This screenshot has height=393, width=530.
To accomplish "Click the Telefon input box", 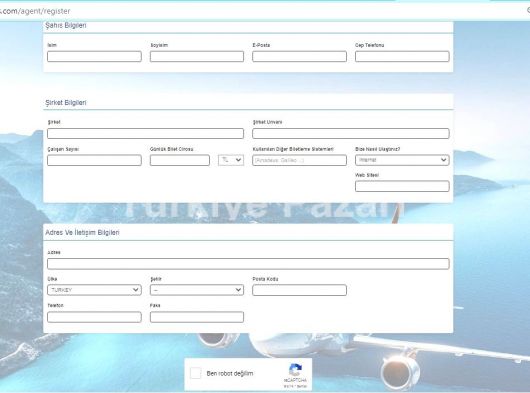I will tap(94, 317).
